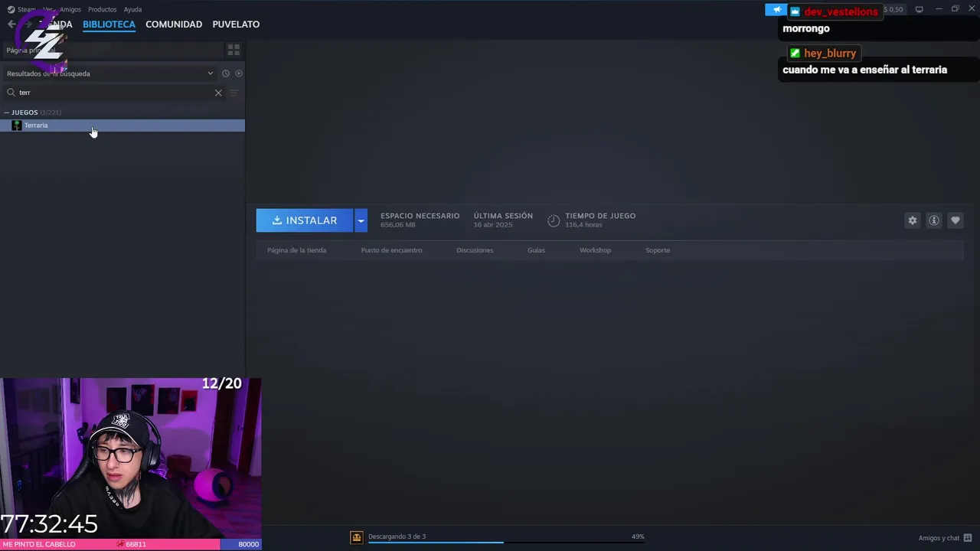Click the INSTALAR button
980x551 pixels.
coord(305,220)
